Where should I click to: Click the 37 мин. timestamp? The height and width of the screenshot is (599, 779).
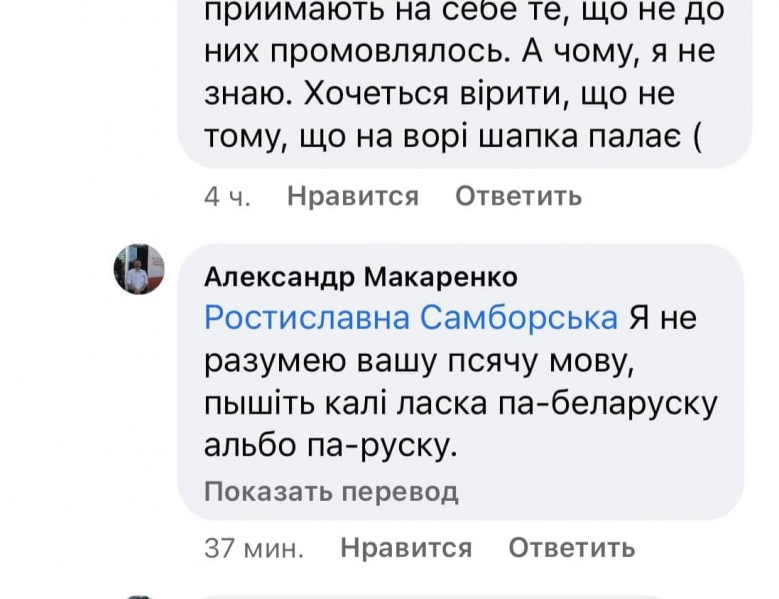[253, 547]
